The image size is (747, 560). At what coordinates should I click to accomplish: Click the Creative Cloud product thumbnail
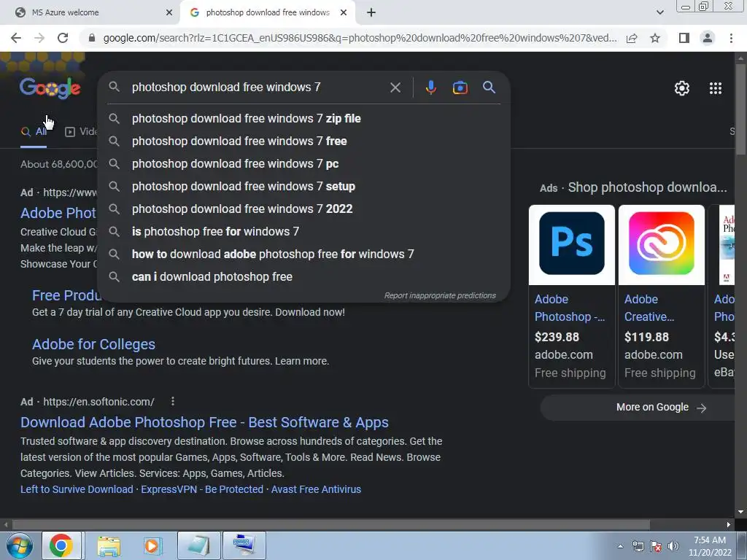click(661, 244)
